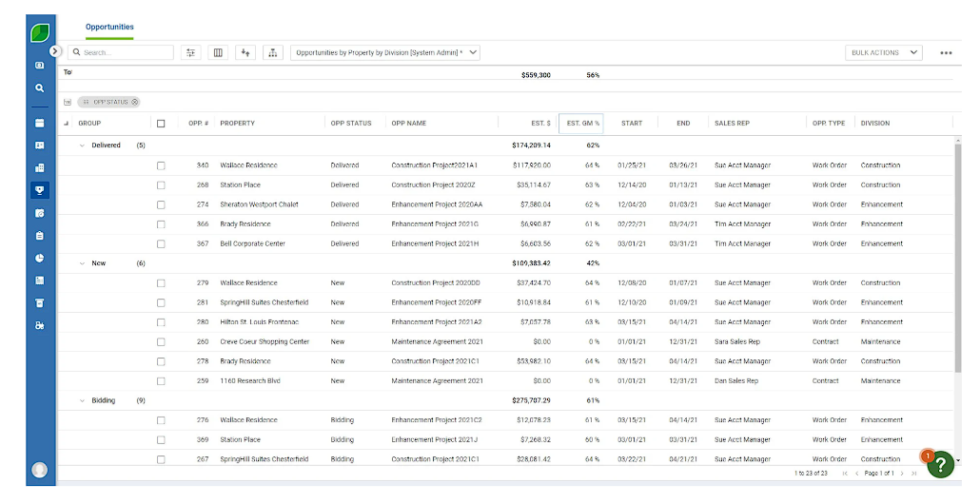Toggle the select-all checkbox in header
980x504 pixels.
coord(161,124)
